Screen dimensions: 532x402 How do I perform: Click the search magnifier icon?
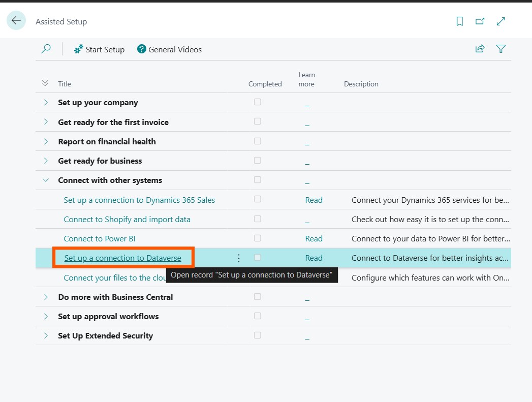pos(46,49)
